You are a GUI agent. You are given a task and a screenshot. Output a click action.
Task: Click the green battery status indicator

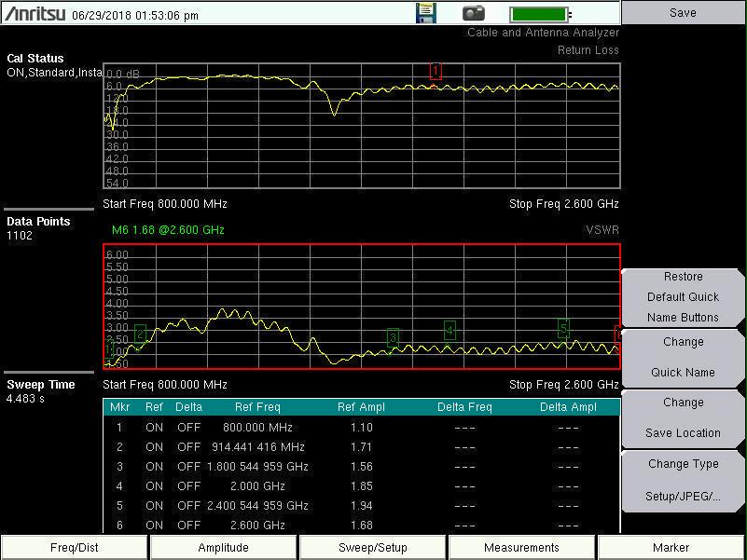(540, 15)
